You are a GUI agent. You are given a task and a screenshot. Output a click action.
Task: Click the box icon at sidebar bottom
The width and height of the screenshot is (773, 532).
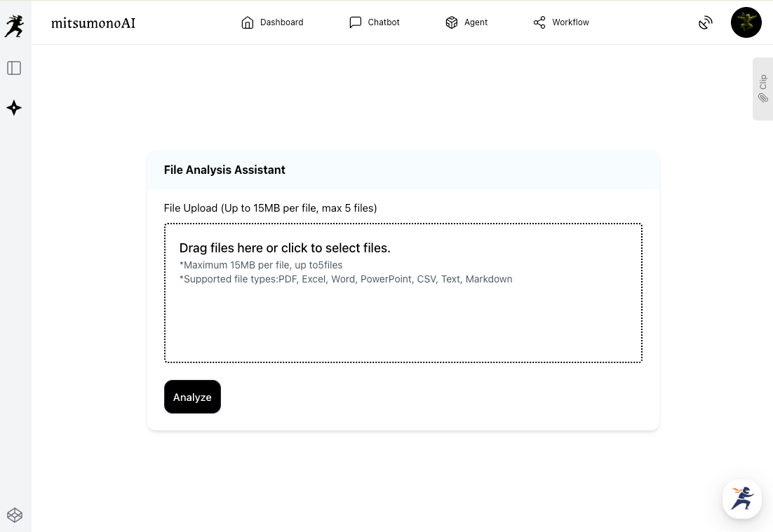(15, 515)
